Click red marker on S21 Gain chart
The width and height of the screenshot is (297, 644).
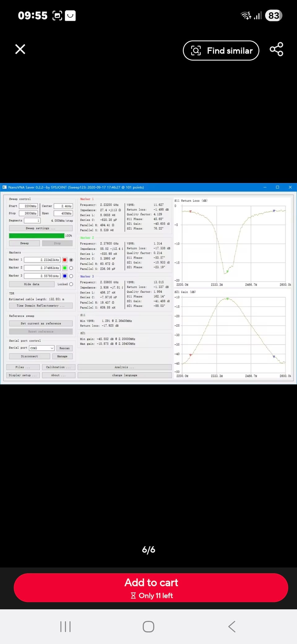point(190,355)
